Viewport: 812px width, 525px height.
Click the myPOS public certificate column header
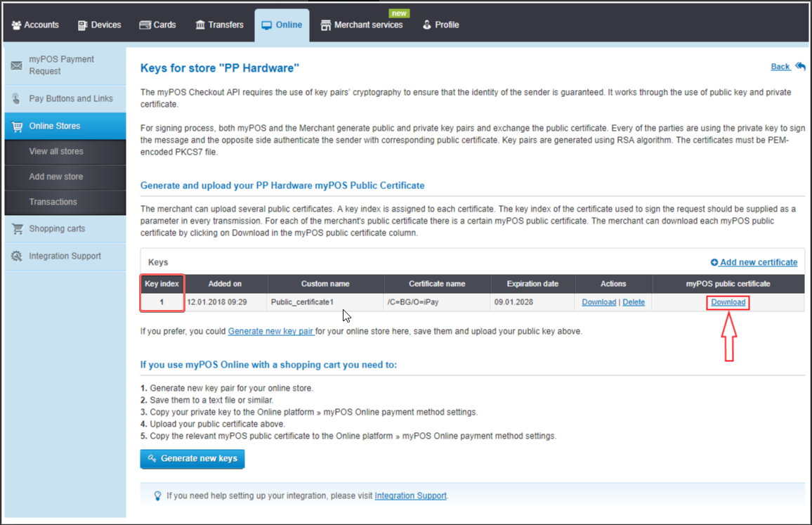click(728, 284)
